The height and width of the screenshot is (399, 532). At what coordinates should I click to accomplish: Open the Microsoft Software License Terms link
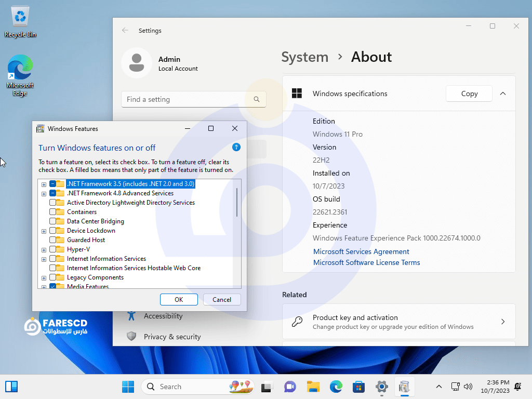pyautogui.click(x=366, y=262)
